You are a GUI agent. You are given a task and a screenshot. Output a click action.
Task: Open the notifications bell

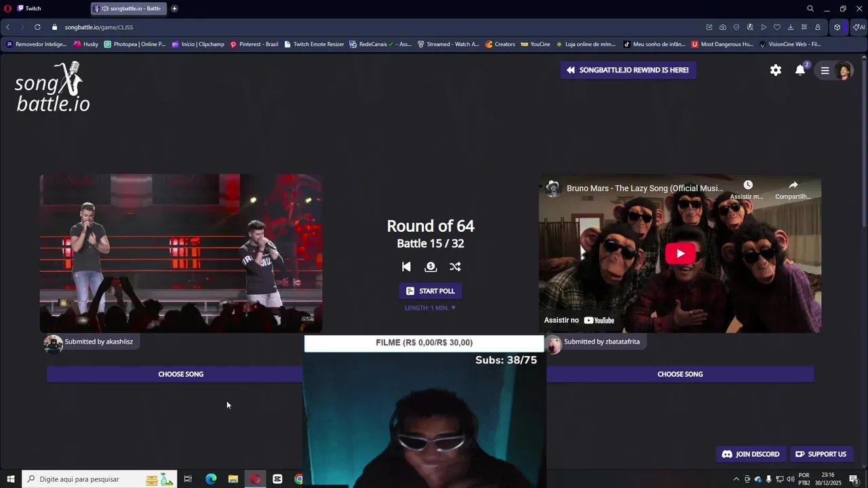click(x=800, y=70)
